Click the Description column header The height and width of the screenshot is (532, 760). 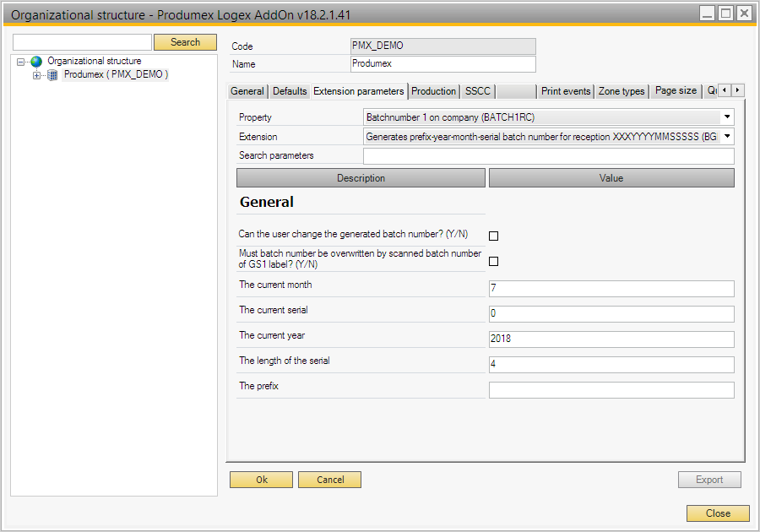[x=361, y=178]
